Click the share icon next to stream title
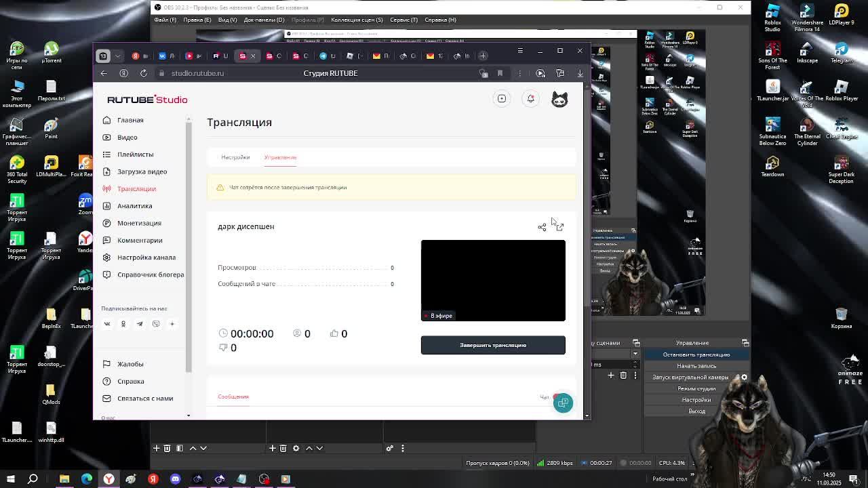This screenshot has height=488, width=868. [x=542, y=227]
